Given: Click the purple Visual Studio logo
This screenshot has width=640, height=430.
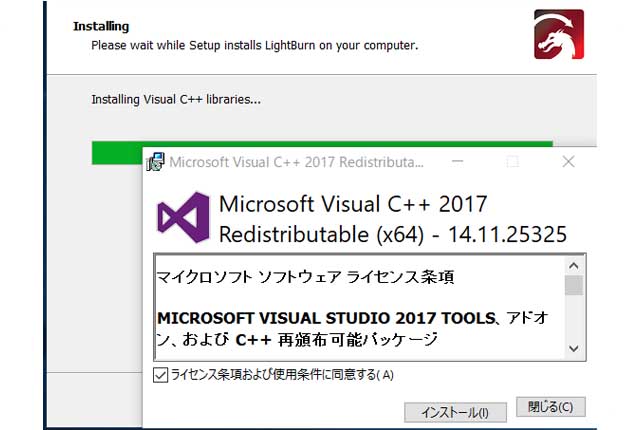Looking at the screenshot, I should [183, 217].
